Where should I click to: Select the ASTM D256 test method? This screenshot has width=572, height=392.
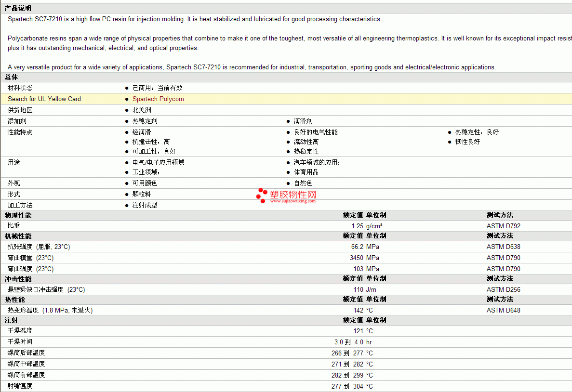[504, 289]
